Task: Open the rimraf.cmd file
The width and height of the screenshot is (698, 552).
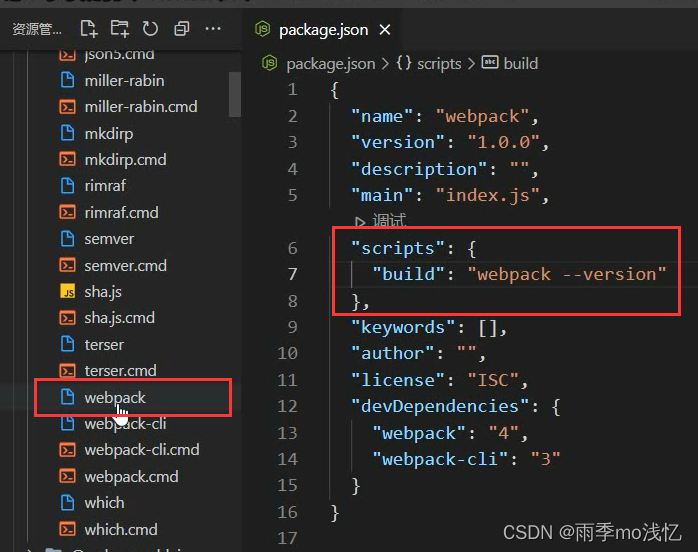Action: [121, 212]
